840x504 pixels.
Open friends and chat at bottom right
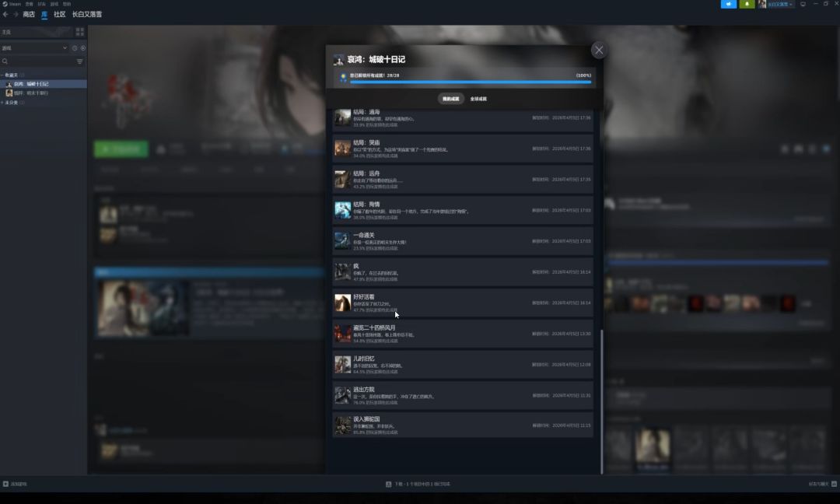point(822,485)
